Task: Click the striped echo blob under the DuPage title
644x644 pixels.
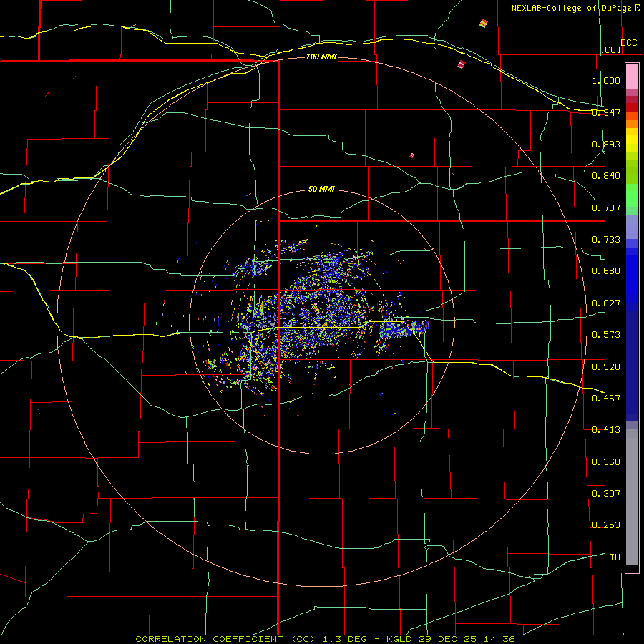Action: click(x=484, y=24)
